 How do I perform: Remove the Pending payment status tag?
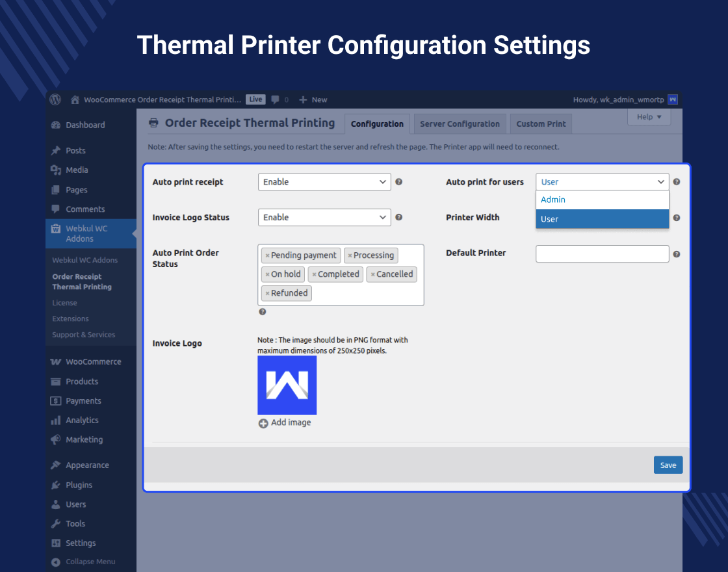267,256
